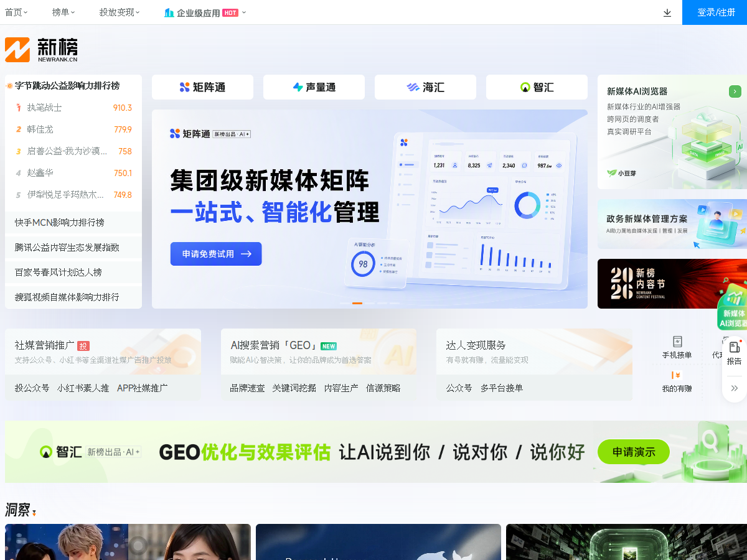Open the 首页 dropdown menu
This screenshot has height=560, width=747.
point(16,12)
